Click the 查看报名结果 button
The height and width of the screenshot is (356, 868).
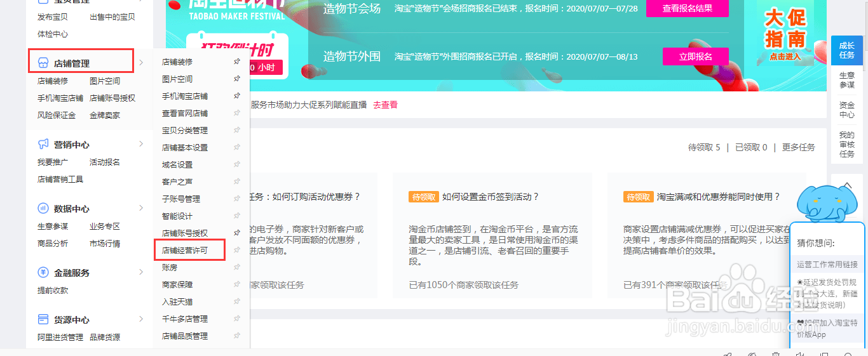pyautogui.click(x=687, y=9)
